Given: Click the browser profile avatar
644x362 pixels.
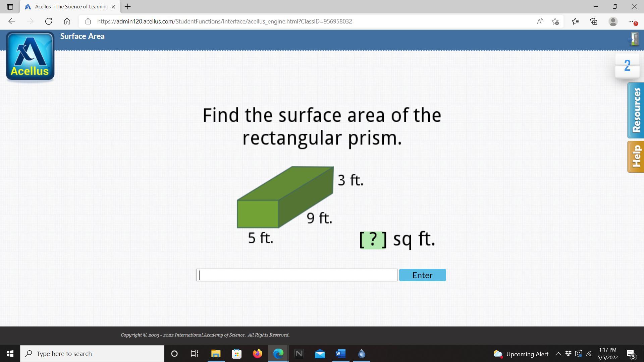Looking at the screenshot, I should [x=613, y=21].
